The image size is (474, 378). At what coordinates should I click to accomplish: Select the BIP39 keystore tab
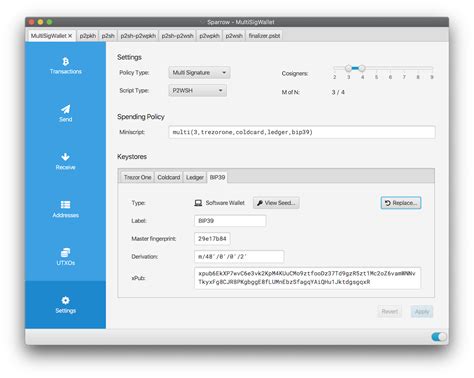pyautogui.click(x=217, y=177)
